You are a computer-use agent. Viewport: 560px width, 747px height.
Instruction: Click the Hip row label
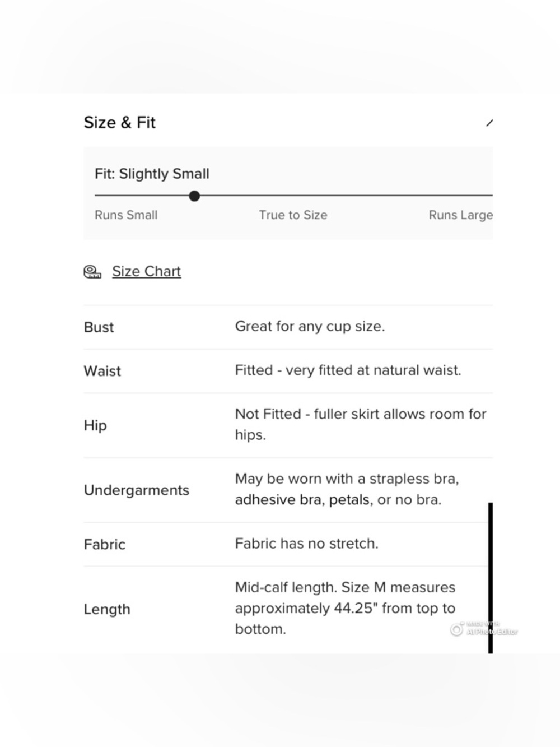[95, 425]
